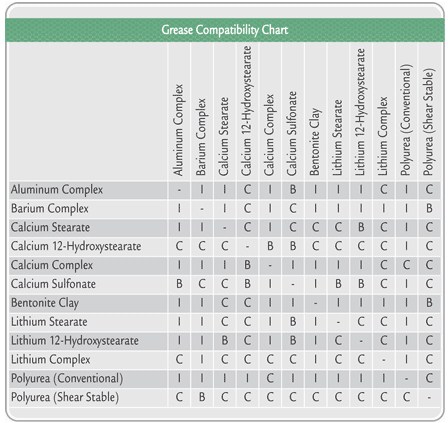Viewport: 448px width, 423px height.
Task: Click the Aluminum Complex column header
Action: click(x=178, y=130)
